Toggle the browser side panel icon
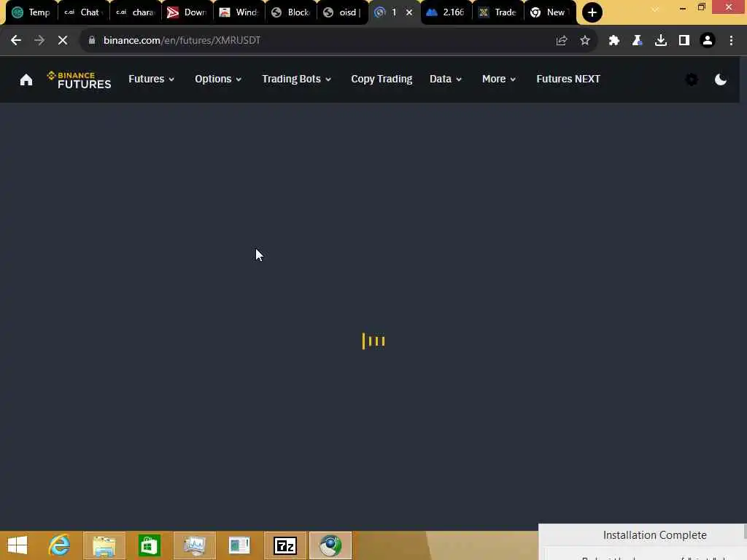747x560 pixels. pyautogui.click(x=684, y=41)
